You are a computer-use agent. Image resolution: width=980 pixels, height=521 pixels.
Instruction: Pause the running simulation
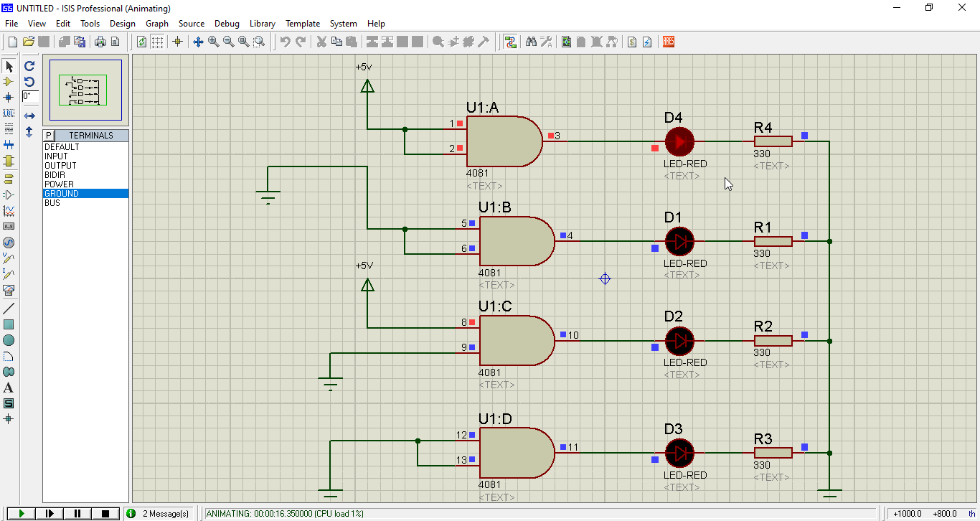tap(79, 513)
